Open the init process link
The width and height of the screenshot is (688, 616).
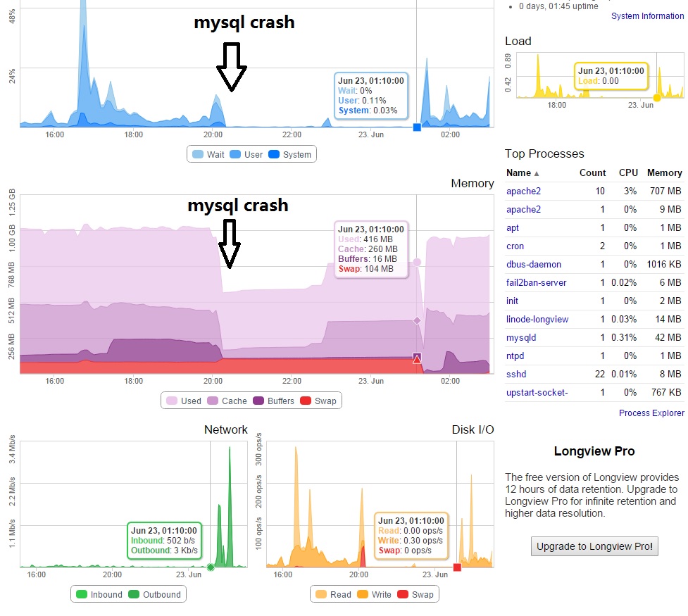(512, 301)
